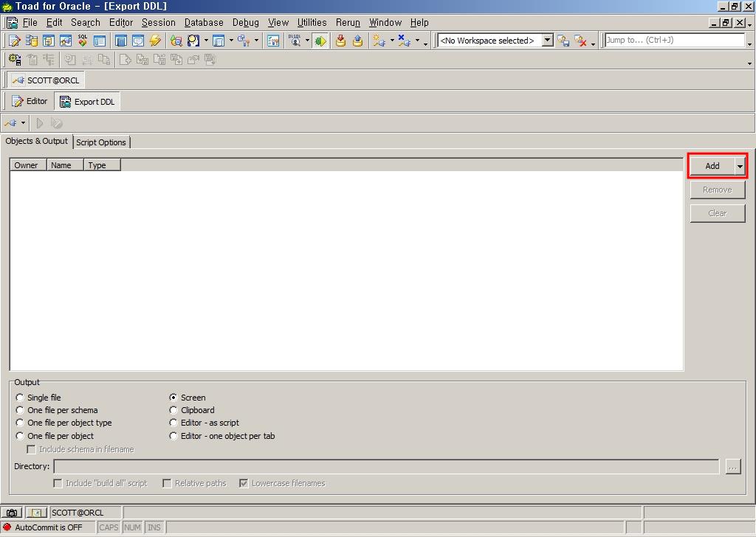The height and width of the screenshot is (537, 756).
Task: Switch to the Script Options tab
Action: coord(101,142)
